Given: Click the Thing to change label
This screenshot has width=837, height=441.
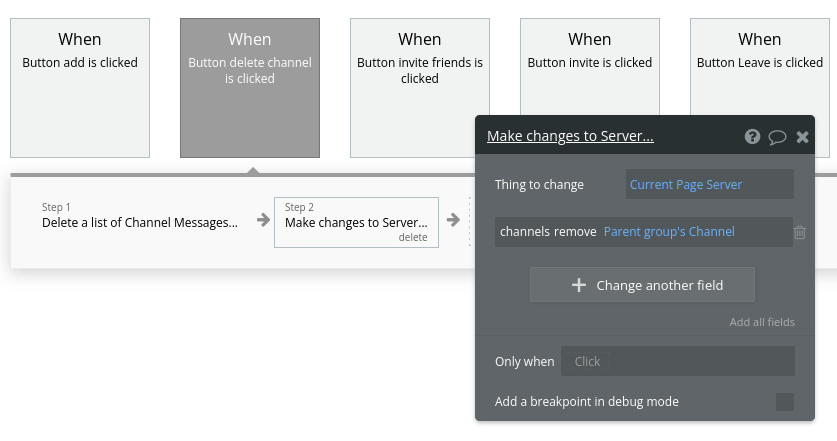Looking at the screenshot, I should [539, 185].
